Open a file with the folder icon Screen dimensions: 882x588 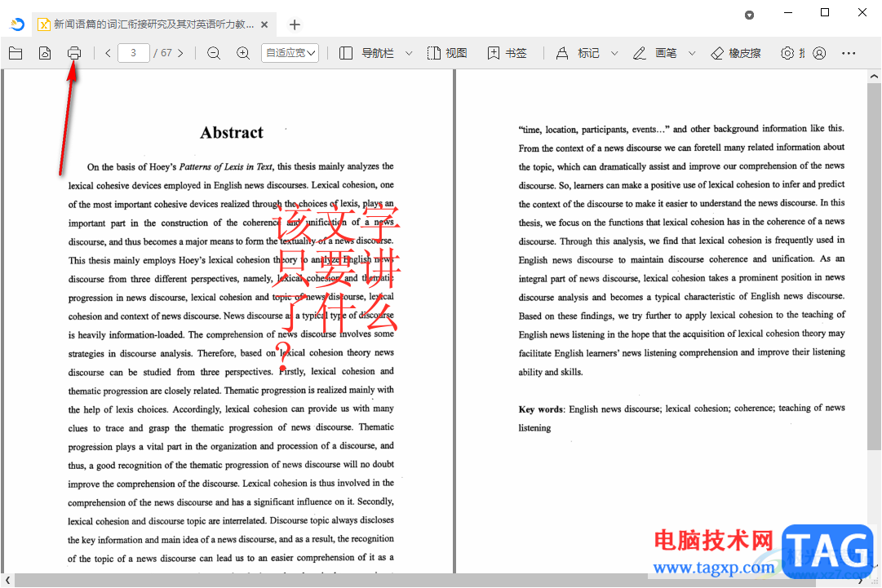coord(16,53)
